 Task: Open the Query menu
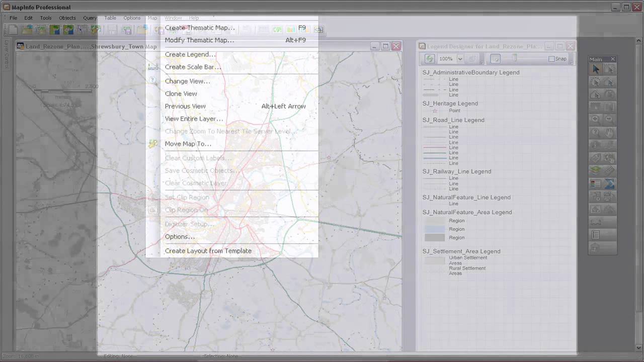[90, 18]
